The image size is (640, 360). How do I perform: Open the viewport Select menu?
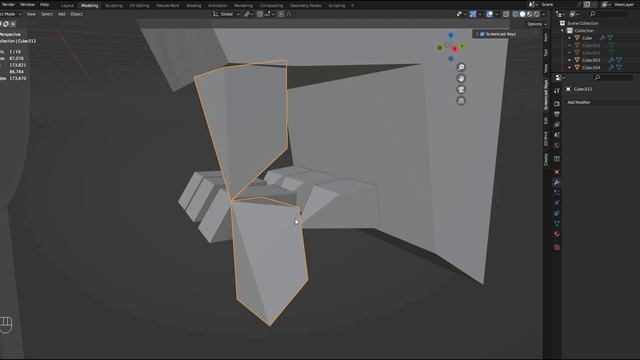coord(47,14)
